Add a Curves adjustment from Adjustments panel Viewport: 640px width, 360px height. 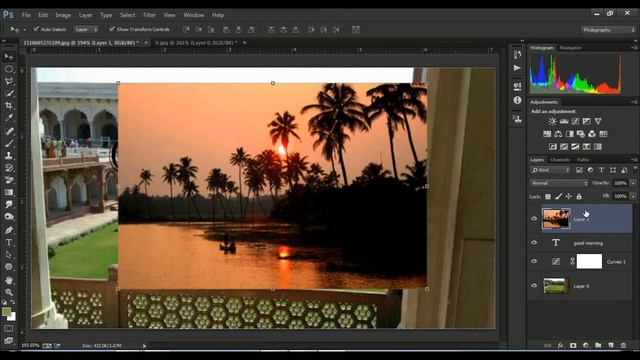coord(575,121)
